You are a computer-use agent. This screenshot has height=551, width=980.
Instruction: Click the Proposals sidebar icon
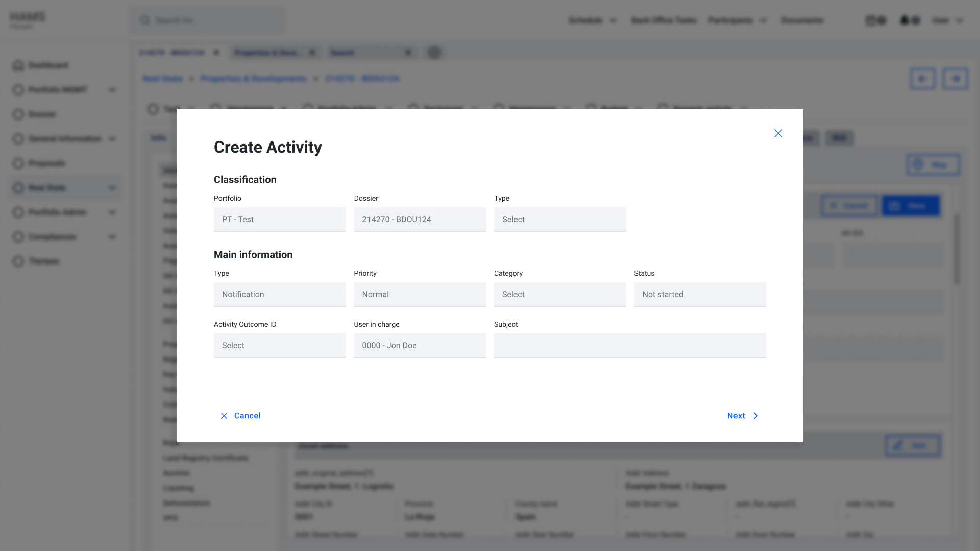(18, 163)
